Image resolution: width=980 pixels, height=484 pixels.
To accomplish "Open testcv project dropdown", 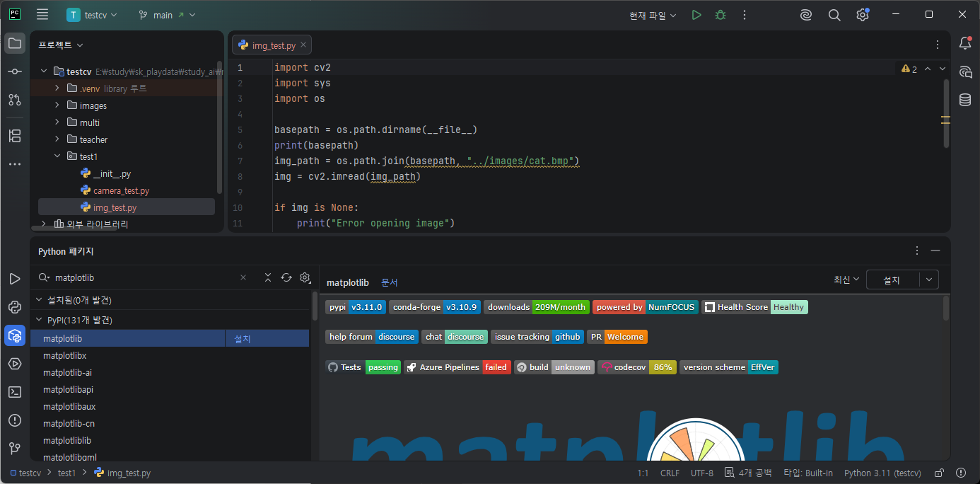I will pyautogui.click(x=93, y=15).
